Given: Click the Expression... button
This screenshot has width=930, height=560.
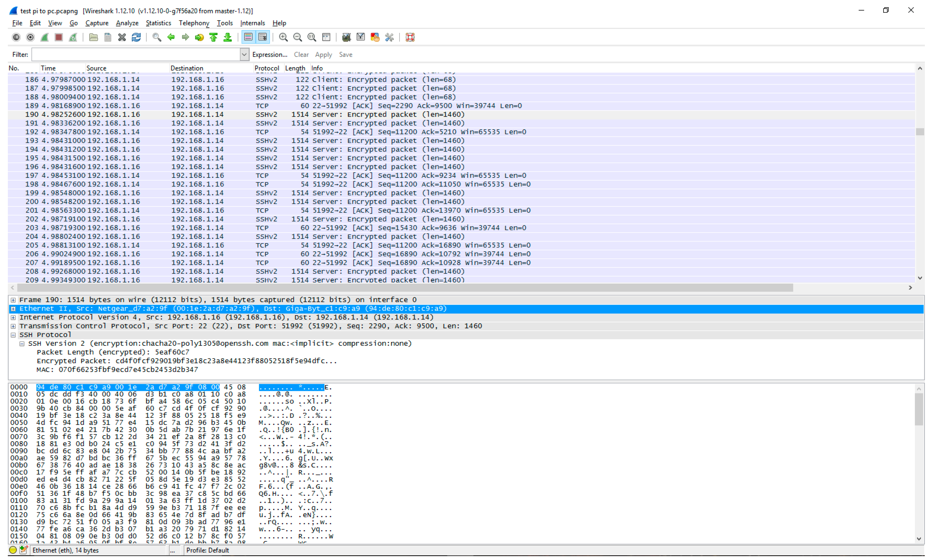Looking at the screenshot, I should pyautogui.click(x=269, y=55).
